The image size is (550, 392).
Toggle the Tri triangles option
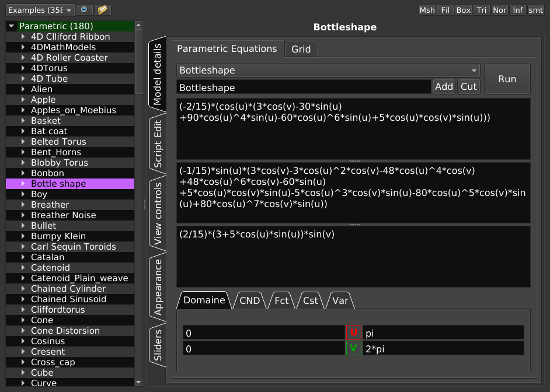481,10
